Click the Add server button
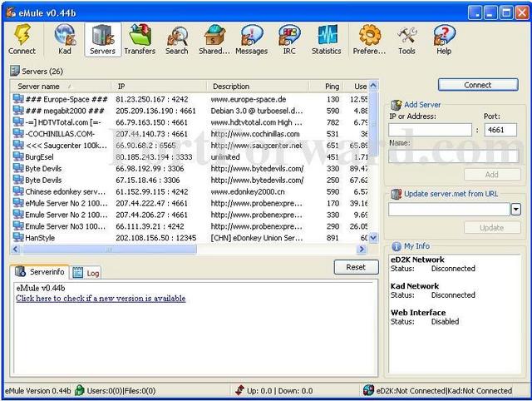The image size is (532, 401). [492, 175]
